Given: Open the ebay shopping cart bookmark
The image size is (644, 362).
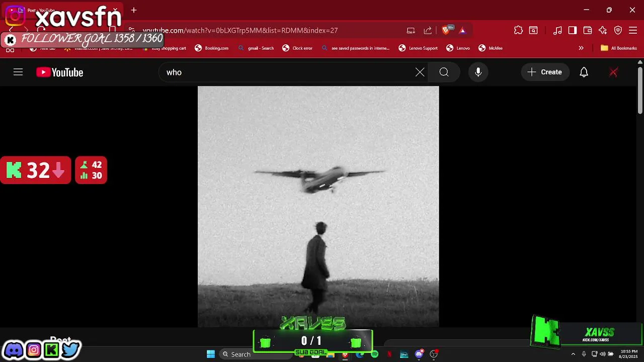Looking at the screenshot, I should pyautogui.click(x=164, y=48).
